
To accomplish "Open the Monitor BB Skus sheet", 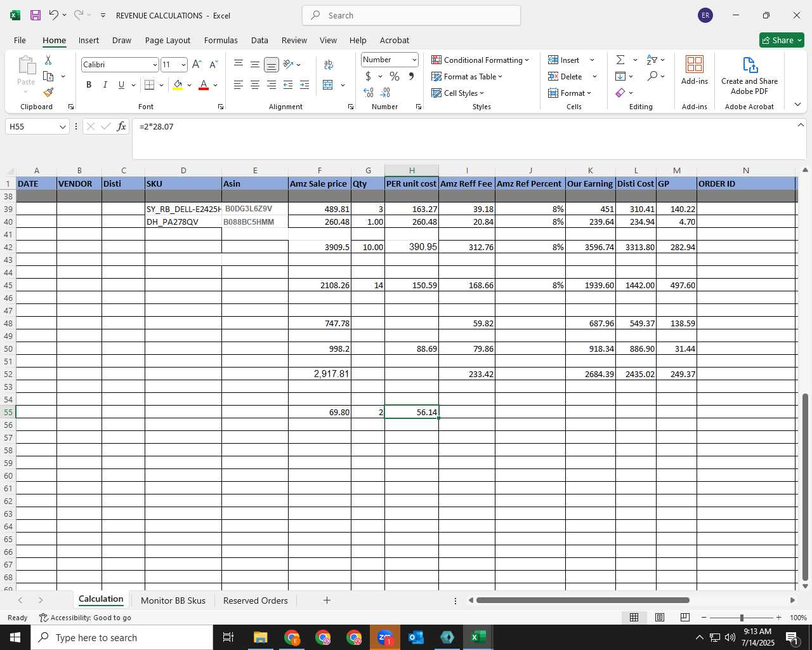I will (x=173, y=600).
